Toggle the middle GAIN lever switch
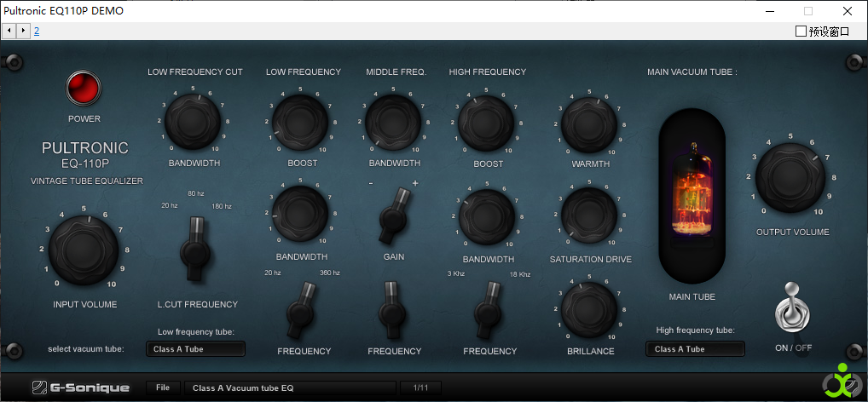Screen dimensions: 868x402 (394, 215)
